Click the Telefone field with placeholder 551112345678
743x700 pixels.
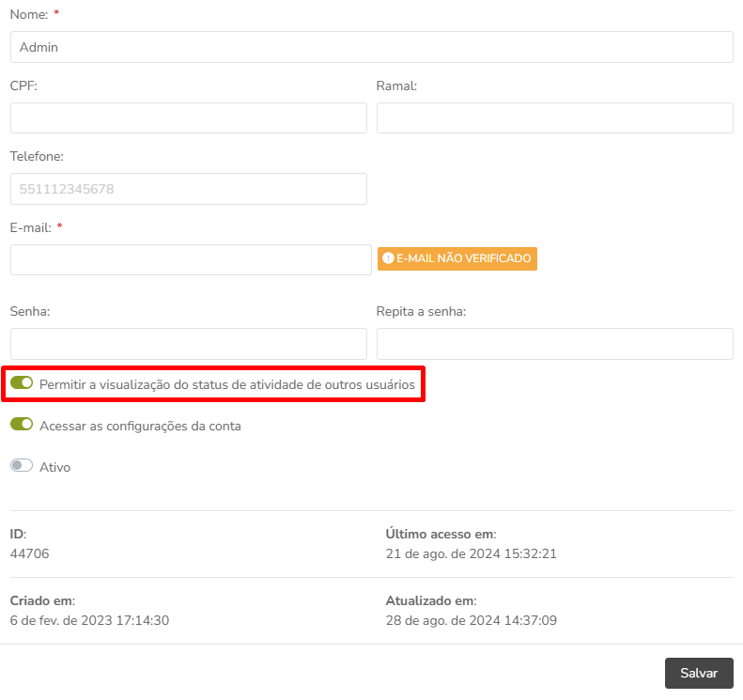[x=189, y=189]
